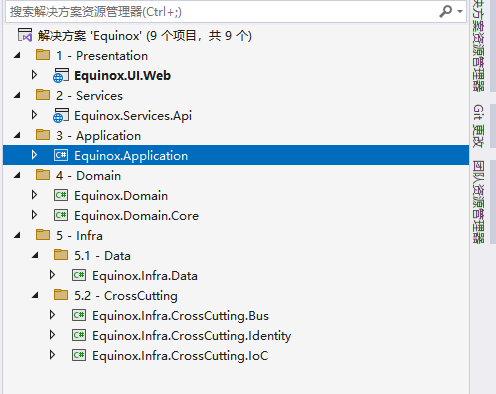Select the solution 'Equinox' root node
Screen dimensions: 496x394
click(x=145, y=35)
